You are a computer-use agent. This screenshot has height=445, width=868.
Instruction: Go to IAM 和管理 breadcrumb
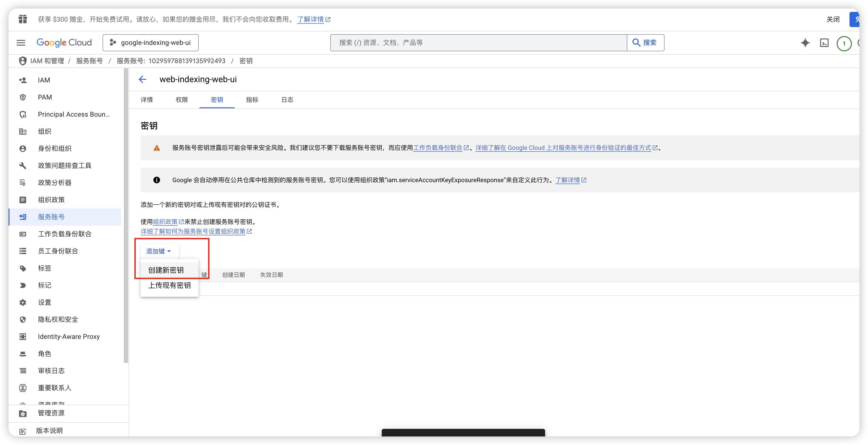47,61
